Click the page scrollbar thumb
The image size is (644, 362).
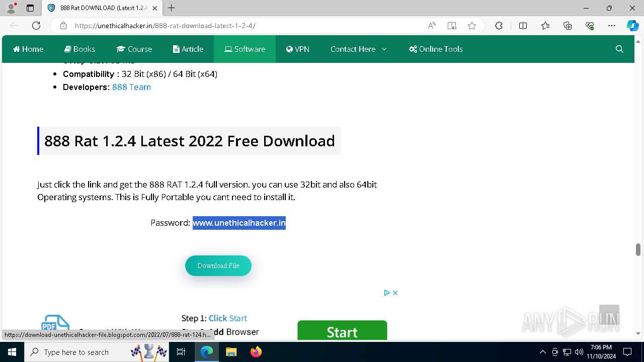click(x=638, y=249)
